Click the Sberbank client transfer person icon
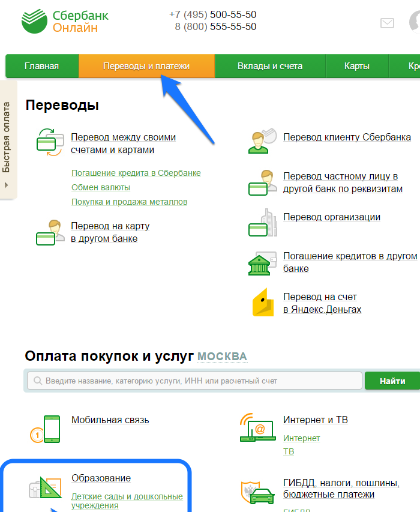 click(x=262, y=140)
